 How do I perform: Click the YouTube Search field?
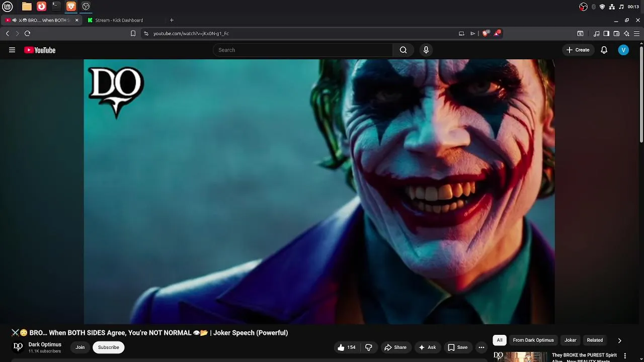pyautogui.click(x=302, y=50)
